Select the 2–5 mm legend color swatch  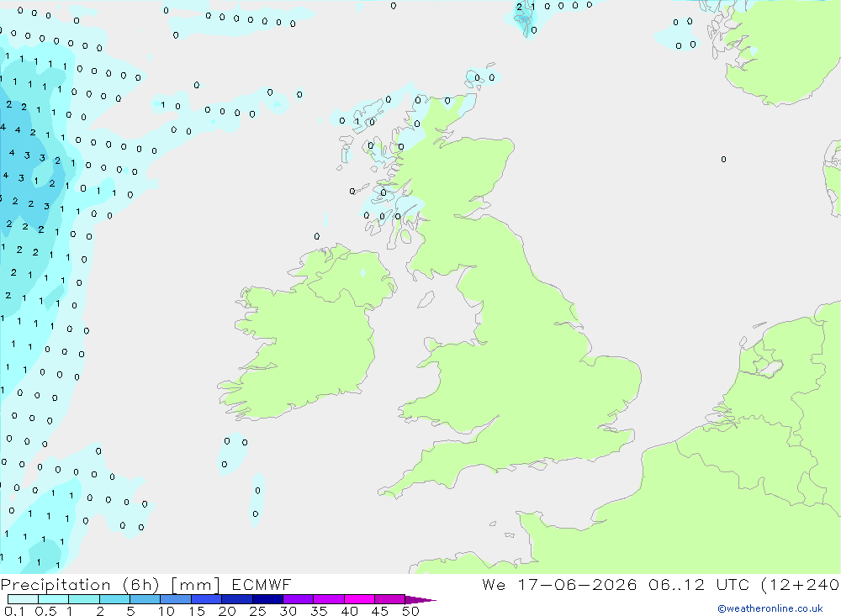114,599
